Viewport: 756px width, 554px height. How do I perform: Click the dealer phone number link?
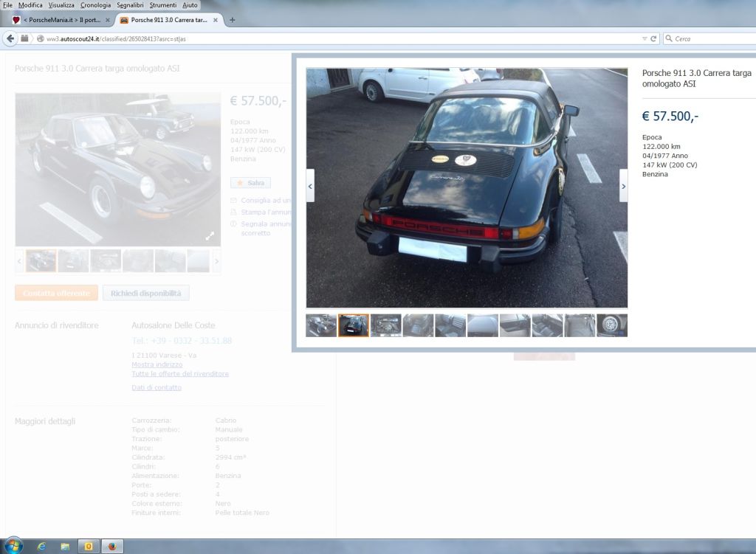tap(182, 341)
